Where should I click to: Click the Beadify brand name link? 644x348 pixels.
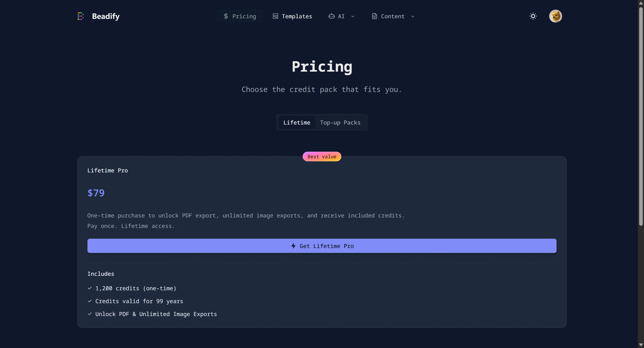click(x=106, y=16)
